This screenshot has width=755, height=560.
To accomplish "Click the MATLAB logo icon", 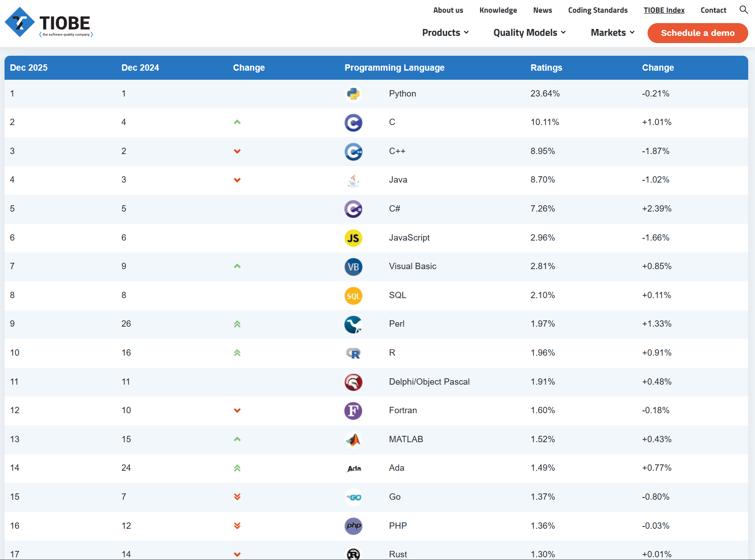I will (x=353, y=439).
